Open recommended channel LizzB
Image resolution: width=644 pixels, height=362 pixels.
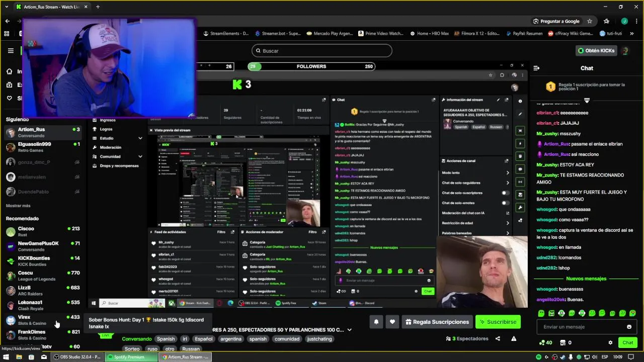(x=42, y=291)
